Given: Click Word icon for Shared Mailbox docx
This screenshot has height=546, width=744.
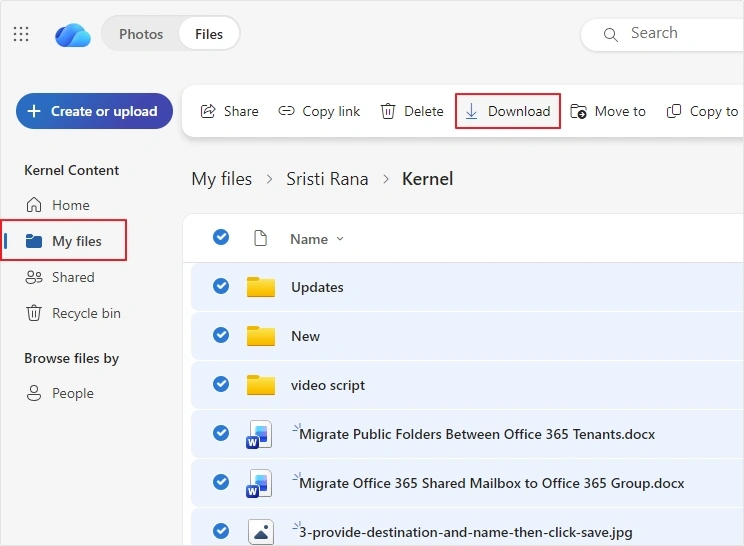Looking at the screenshot, I should click(x=259, y=483).
